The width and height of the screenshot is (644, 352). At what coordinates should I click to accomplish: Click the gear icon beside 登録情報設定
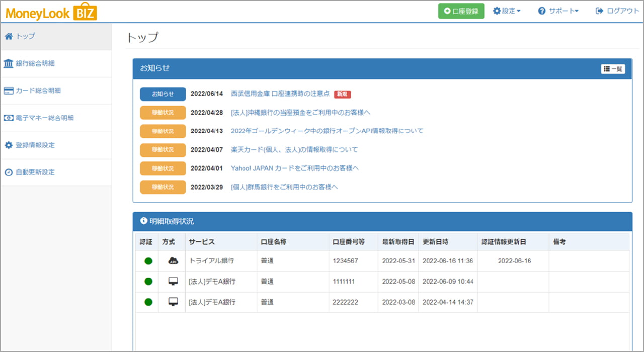(9, 145)
